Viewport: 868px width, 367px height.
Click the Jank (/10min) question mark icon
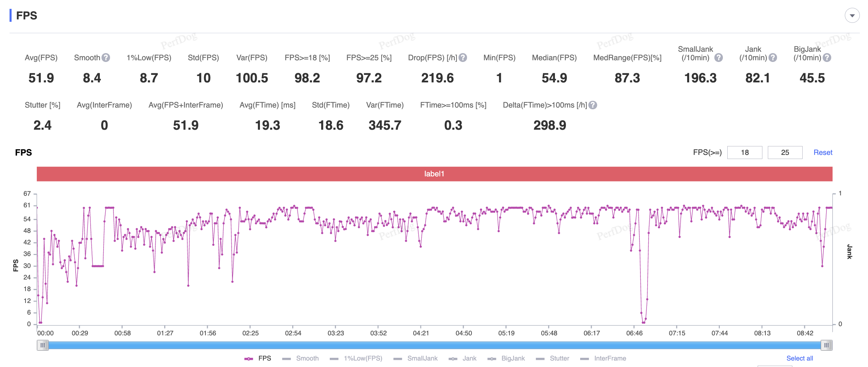pos(773,58)
